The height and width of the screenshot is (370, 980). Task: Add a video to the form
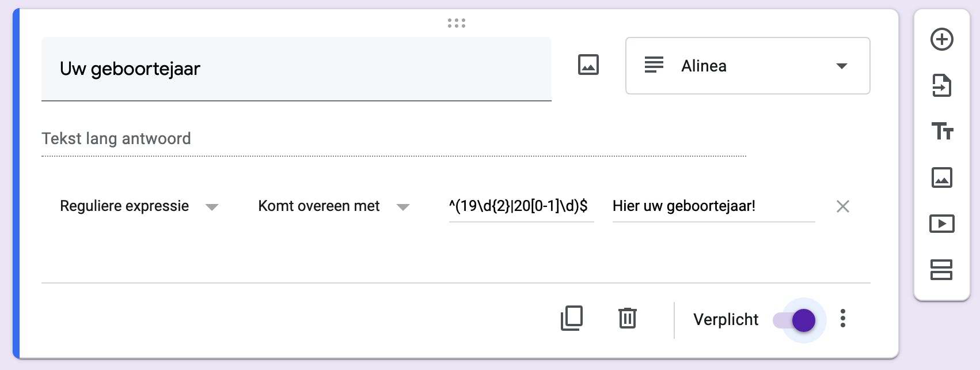942,224
